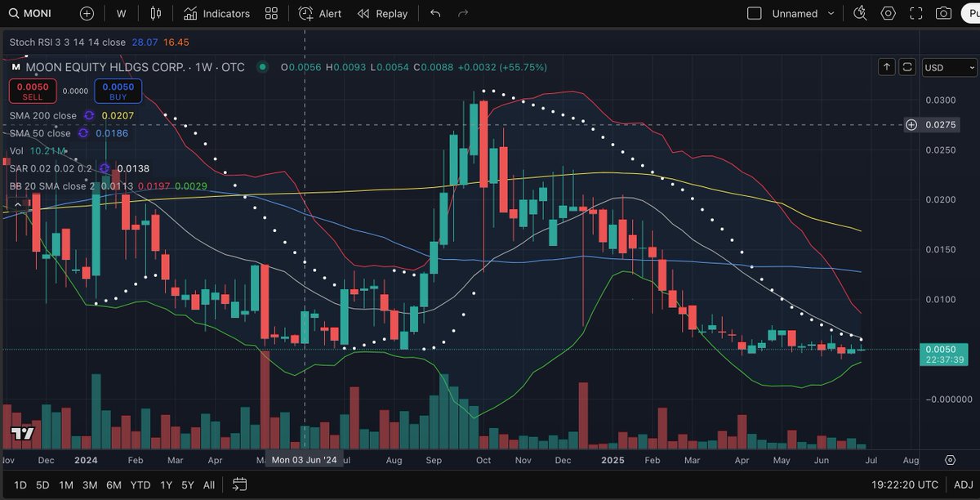Set range to 1D

pos(20,484)
